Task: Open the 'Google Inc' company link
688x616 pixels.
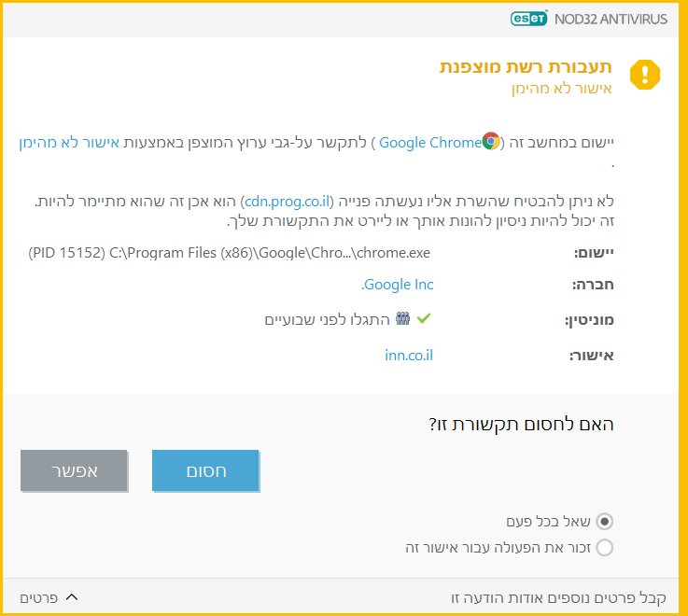Action: click(x=397, y=285)
